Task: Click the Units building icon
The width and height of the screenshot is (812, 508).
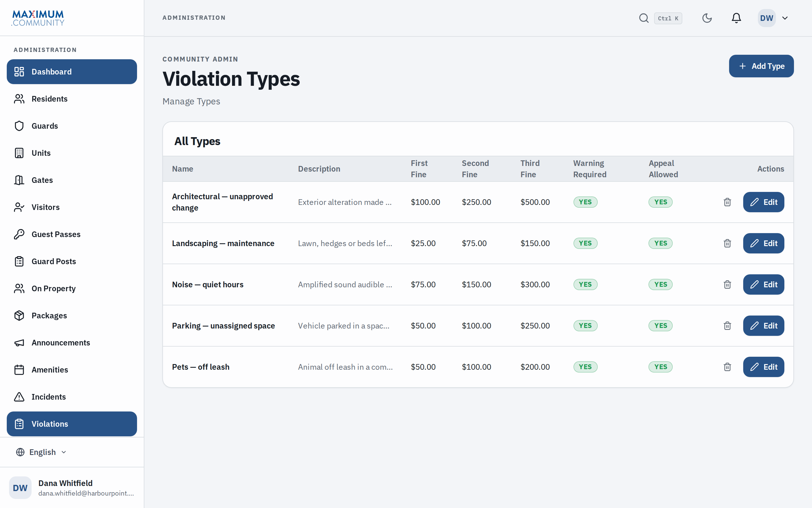Action: [19, 153]
